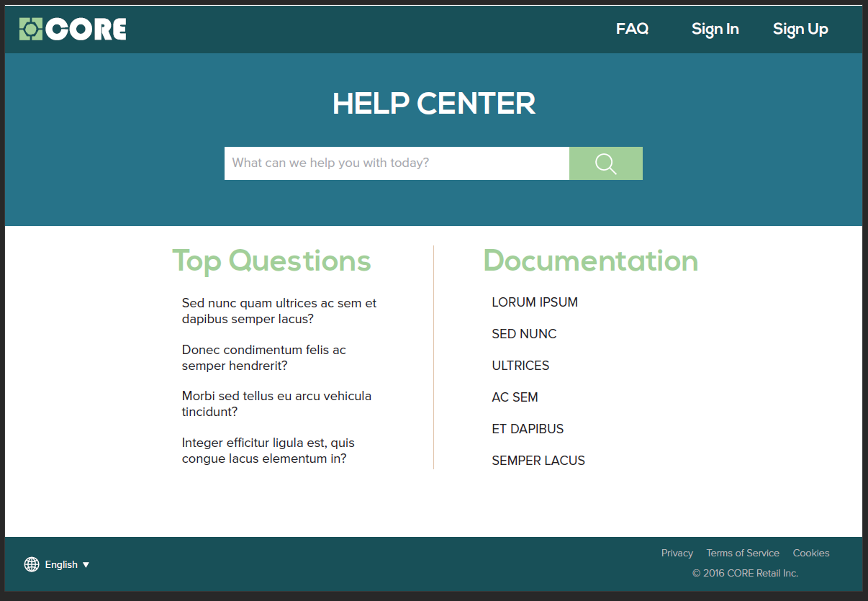868x601 pixels.
Task: Open question about Donec condimentum felis
Action: click(x=263, y=358)
